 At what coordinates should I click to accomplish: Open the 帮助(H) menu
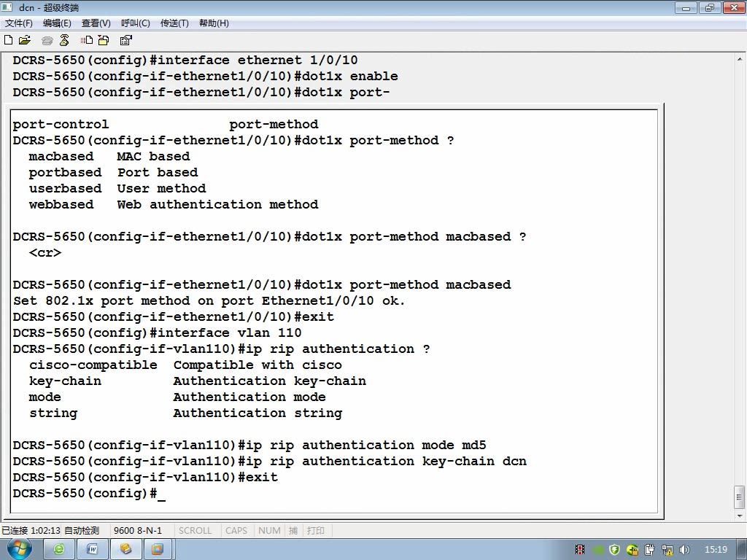(x=214, y=23)
